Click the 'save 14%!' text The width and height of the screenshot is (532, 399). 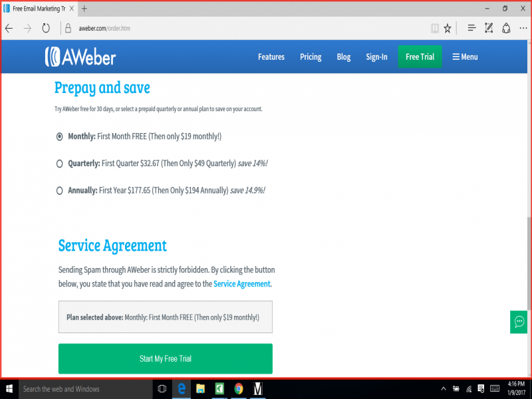coord(253,163)
